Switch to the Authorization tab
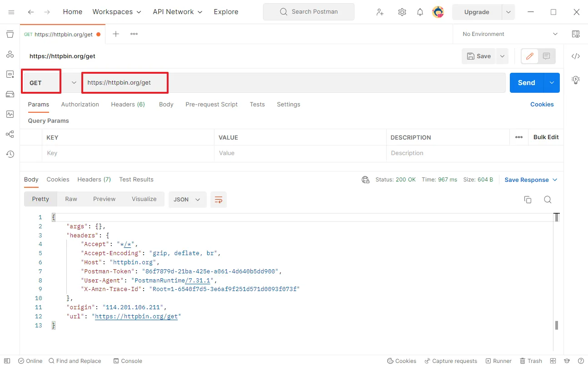 pos(80,105)
